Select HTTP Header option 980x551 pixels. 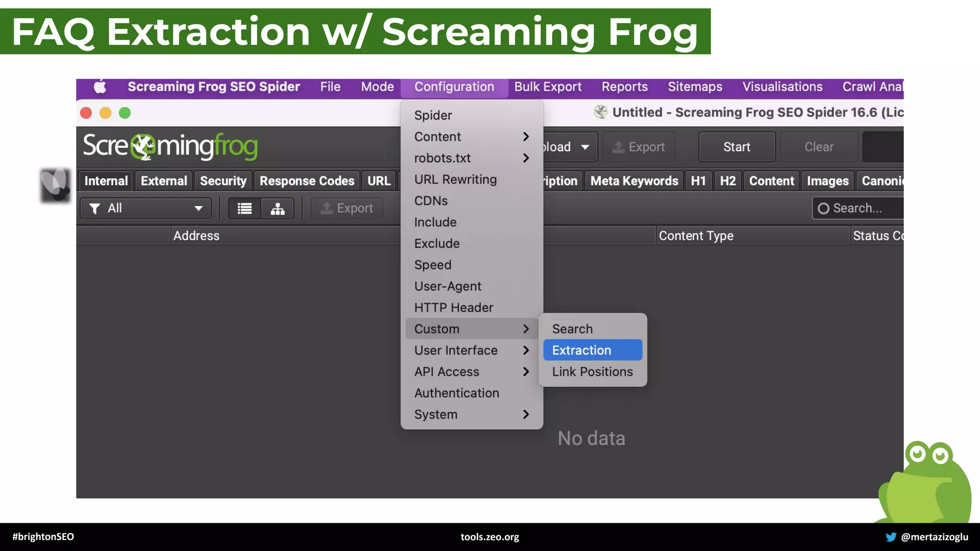tap(471, 308)
